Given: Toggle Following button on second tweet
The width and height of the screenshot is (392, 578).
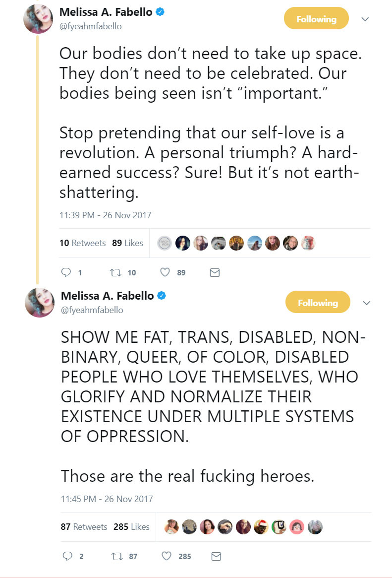Looking at the screenshot, I should pyautogui.click(x=318, y=303).
